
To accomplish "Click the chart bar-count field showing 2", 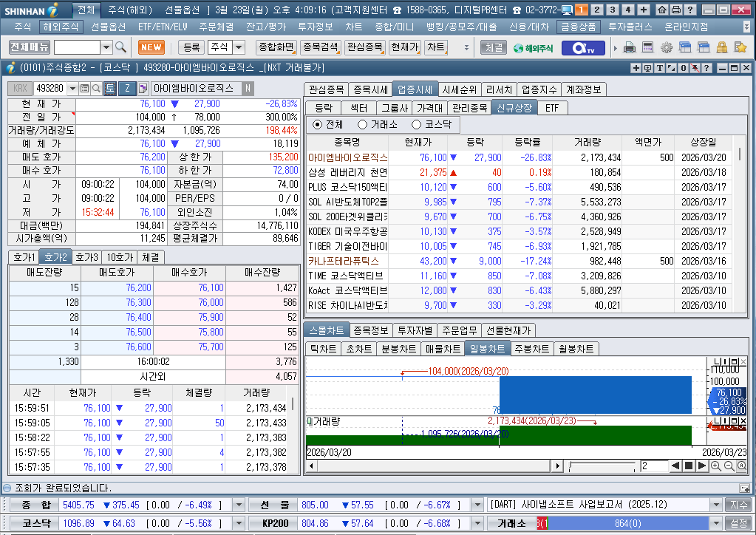I will pos(654,466).
